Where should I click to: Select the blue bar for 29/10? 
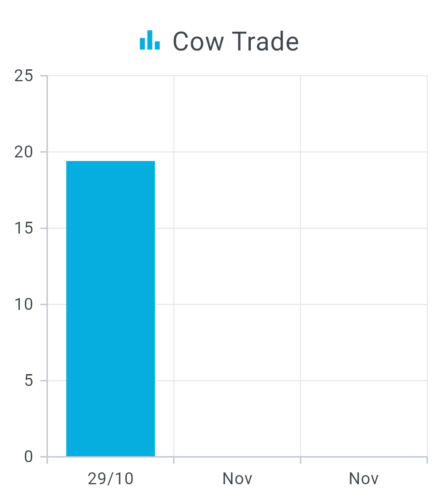(x=110, y=308)
